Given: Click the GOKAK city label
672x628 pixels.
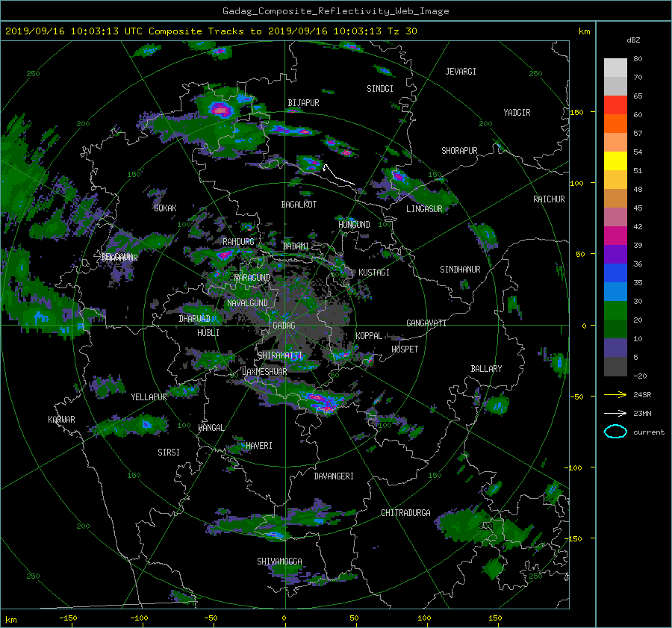Looking at the screenshot, I should click(165, 208).
